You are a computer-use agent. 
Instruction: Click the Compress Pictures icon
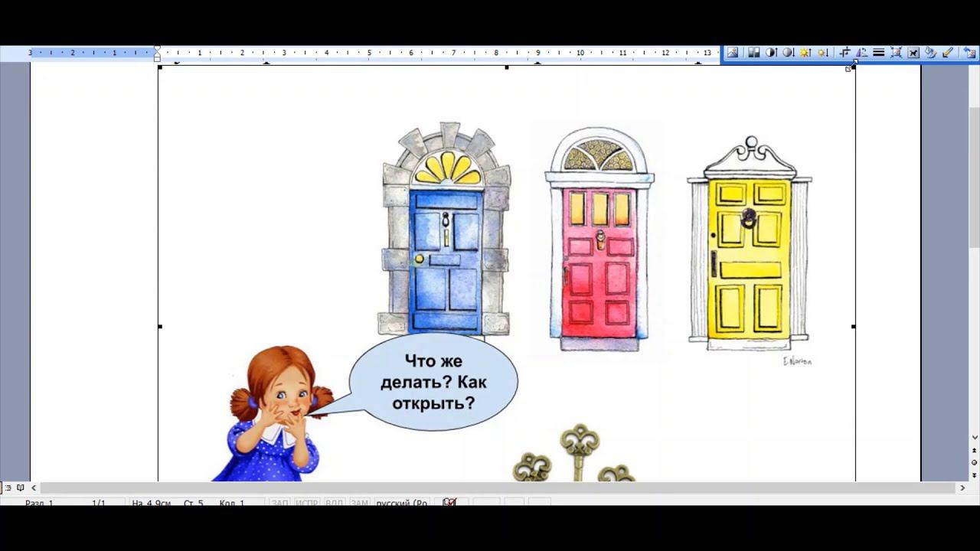coord(896,53)
